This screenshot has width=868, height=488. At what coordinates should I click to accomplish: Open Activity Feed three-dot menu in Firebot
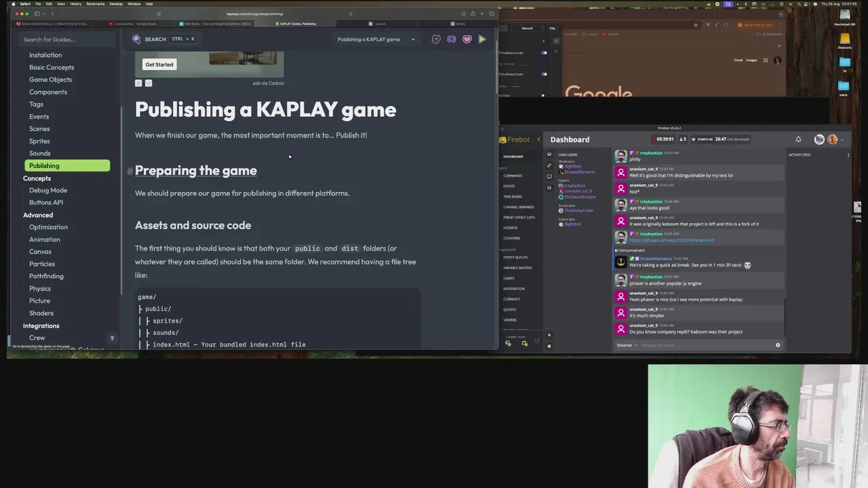point(848,155)
